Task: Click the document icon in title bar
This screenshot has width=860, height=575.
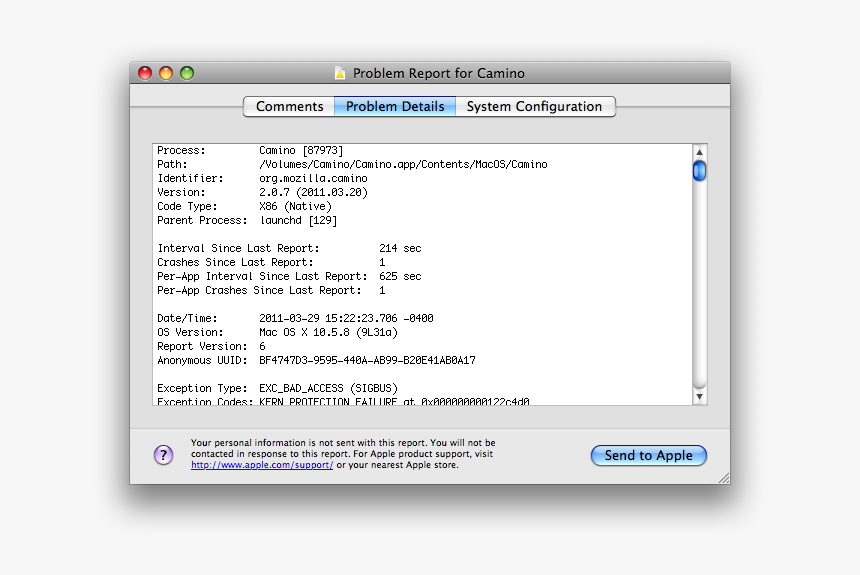Action: [x=340, y=73]
